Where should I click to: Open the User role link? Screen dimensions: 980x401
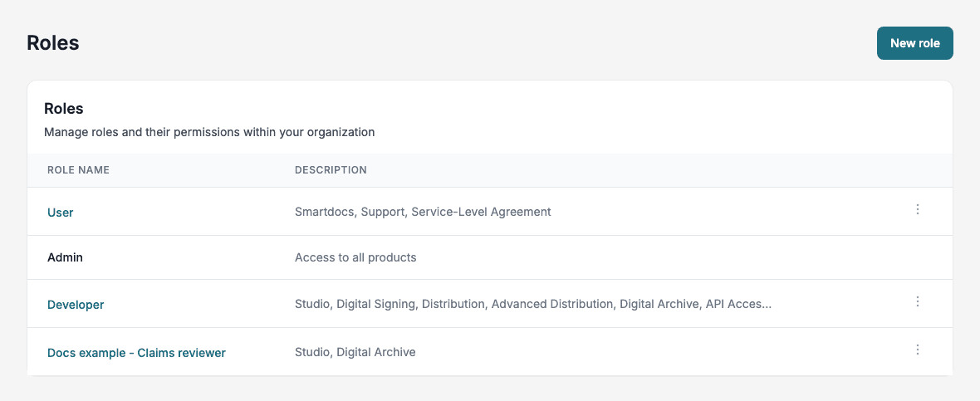60,213
